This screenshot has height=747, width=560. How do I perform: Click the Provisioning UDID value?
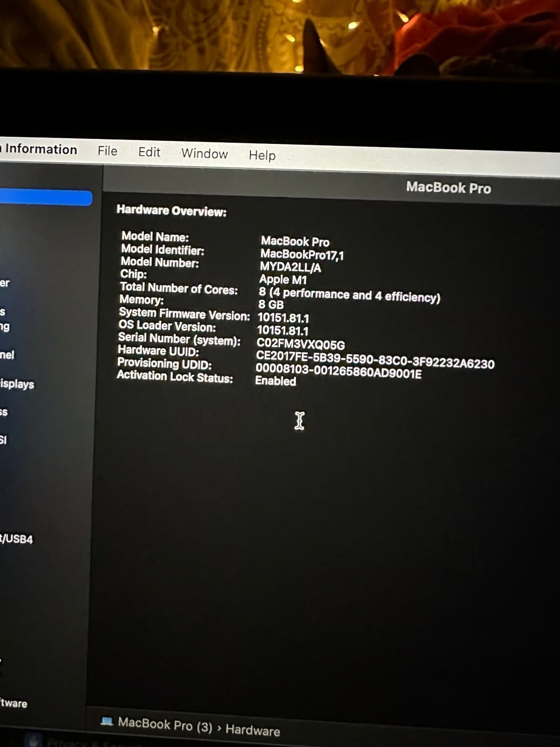338,371
